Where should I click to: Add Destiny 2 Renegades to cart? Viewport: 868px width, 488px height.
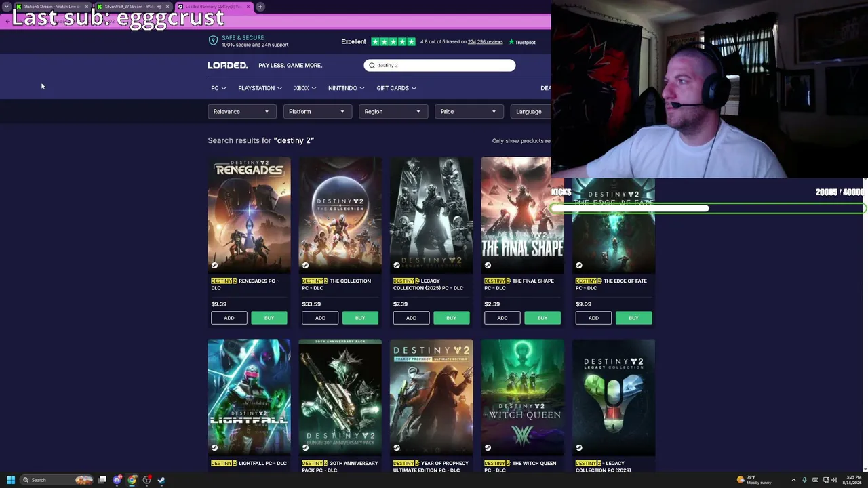tap(229, 318)
